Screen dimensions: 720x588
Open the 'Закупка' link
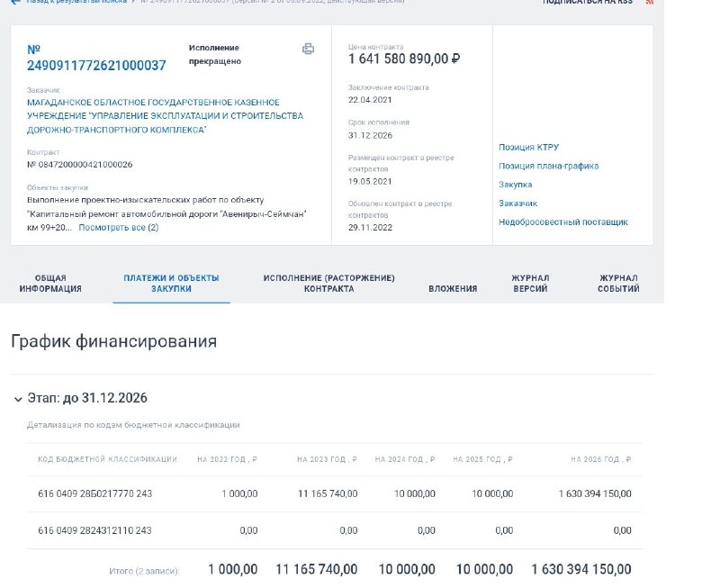click(x=515, y=185)
